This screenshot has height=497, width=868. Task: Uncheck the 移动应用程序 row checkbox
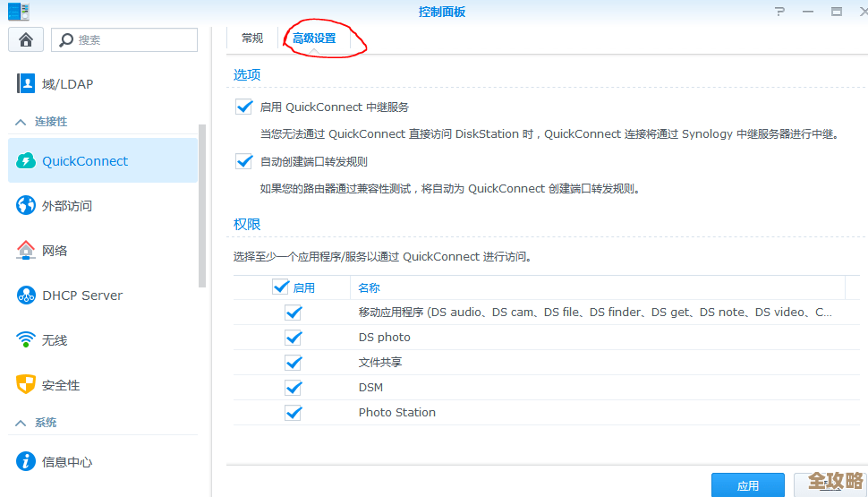294,313
